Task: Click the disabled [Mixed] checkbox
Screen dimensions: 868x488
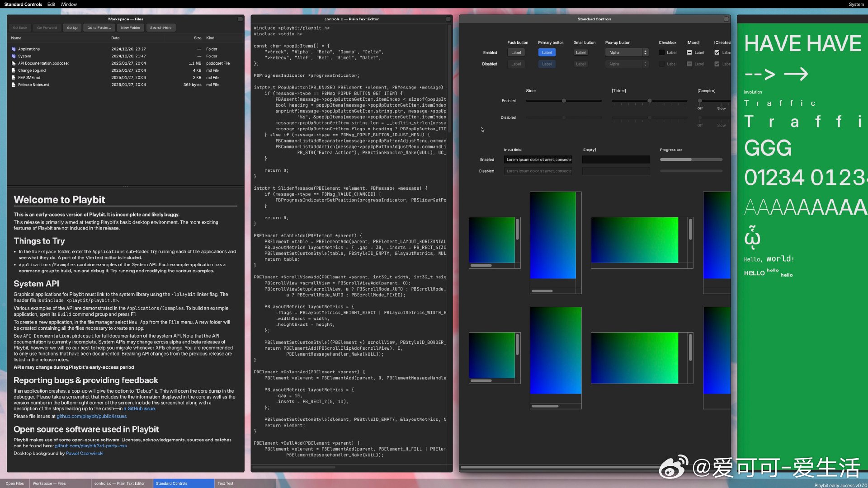Action: [689, 64]
